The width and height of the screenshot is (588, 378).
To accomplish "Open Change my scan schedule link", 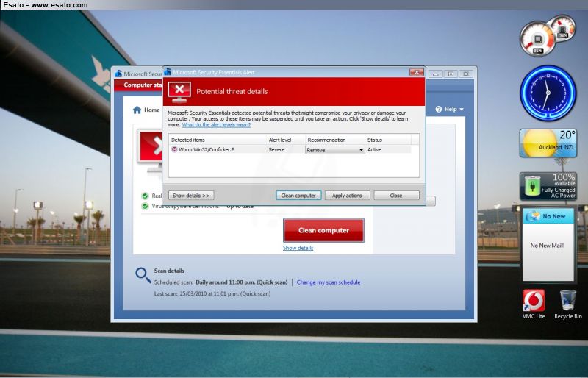I will point(329,282).
